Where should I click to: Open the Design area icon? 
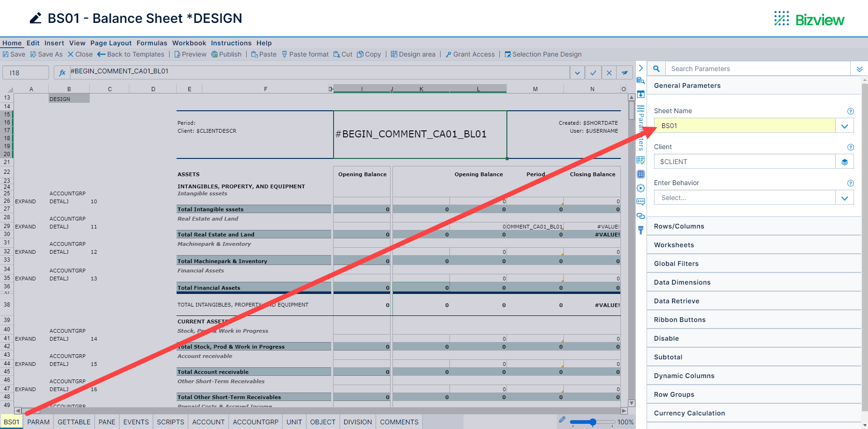(394, 54)
